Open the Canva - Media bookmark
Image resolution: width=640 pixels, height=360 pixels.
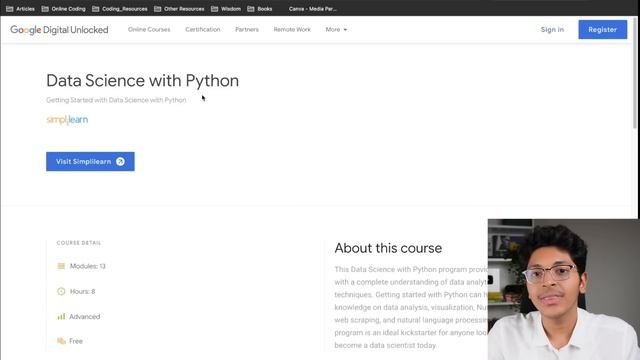[x=313, y=9]
